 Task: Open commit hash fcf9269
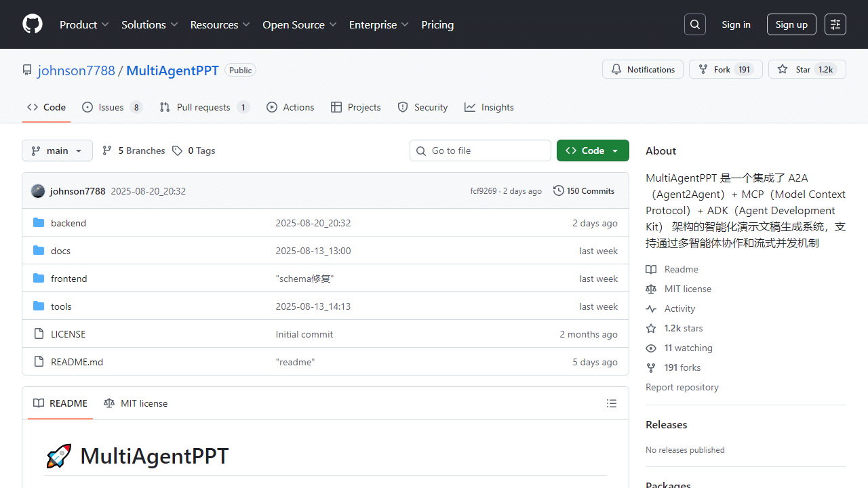point(484,191)
